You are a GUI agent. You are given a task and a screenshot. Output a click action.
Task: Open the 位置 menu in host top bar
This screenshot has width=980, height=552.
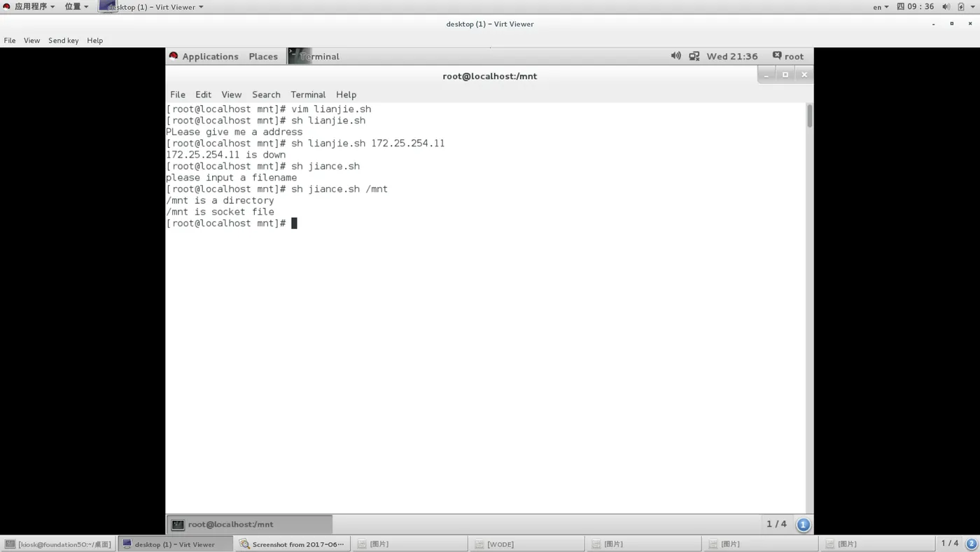coord(76,7)
